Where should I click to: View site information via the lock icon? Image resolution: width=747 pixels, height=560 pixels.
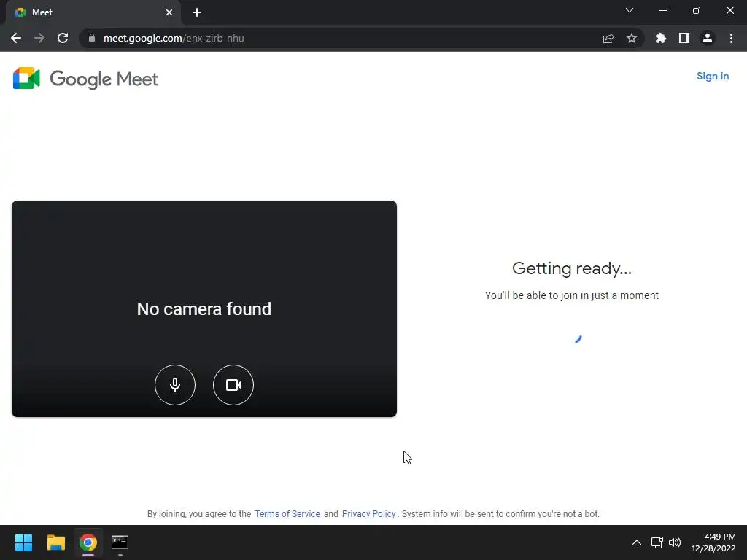coord(92,38)
